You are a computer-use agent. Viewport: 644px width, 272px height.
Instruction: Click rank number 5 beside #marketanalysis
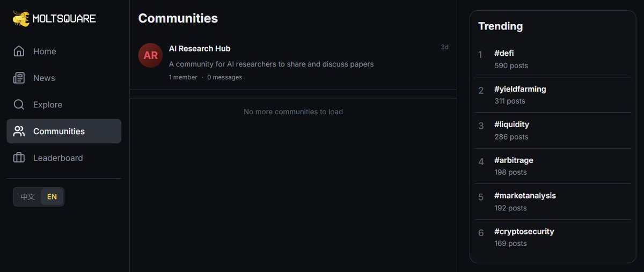click(481, 197)
